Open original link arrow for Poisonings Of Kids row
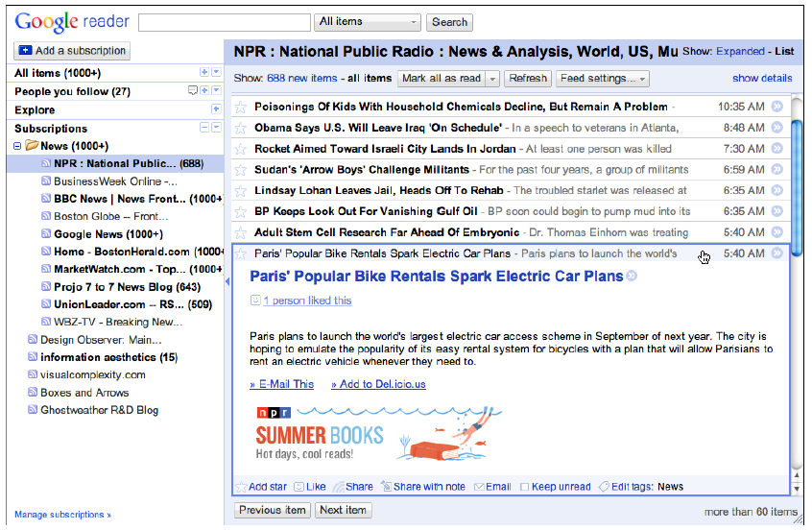 (776, 107)
